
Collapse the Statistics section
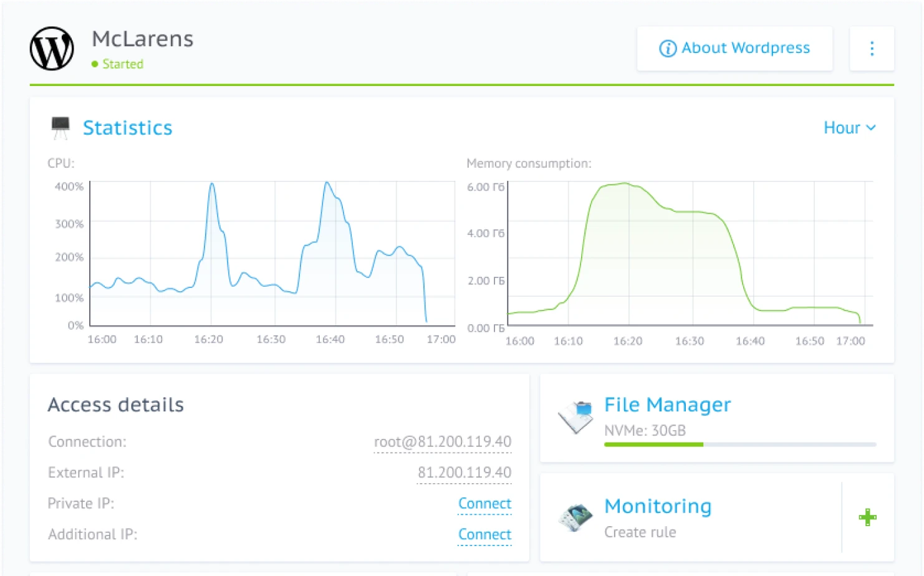tap(128, 127)
